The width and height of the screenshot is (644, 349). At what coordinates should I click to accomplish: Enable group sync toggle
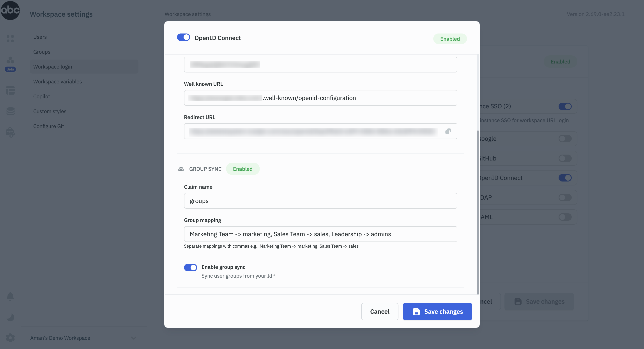[x=190, y=267]
